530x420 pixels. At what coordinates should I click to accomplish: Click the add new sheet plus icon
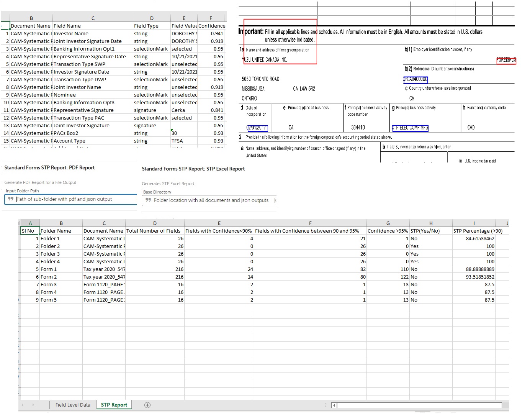[x=147, y=405]
